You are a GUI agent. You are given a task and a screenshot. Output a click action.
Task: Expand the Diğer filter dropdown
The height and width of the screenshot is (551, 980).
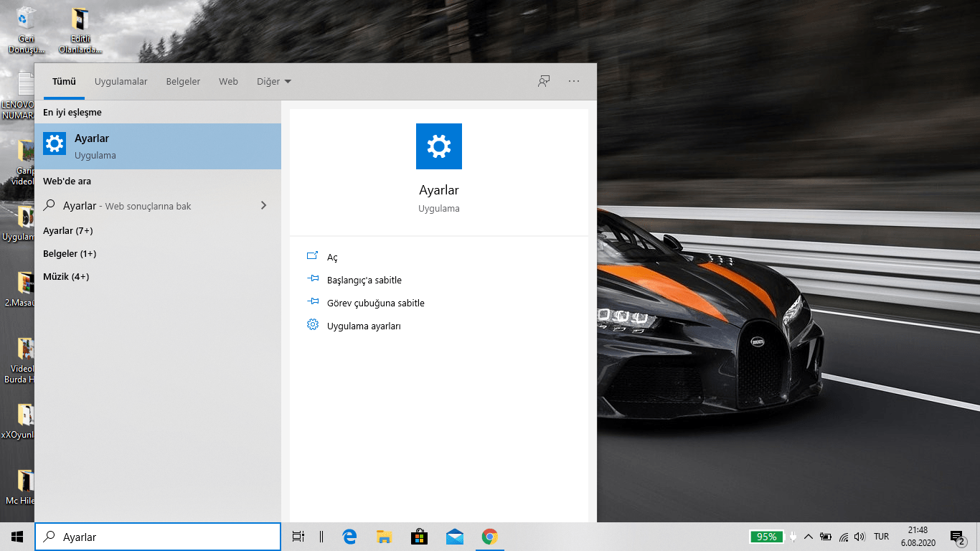[x=274, y=82]
